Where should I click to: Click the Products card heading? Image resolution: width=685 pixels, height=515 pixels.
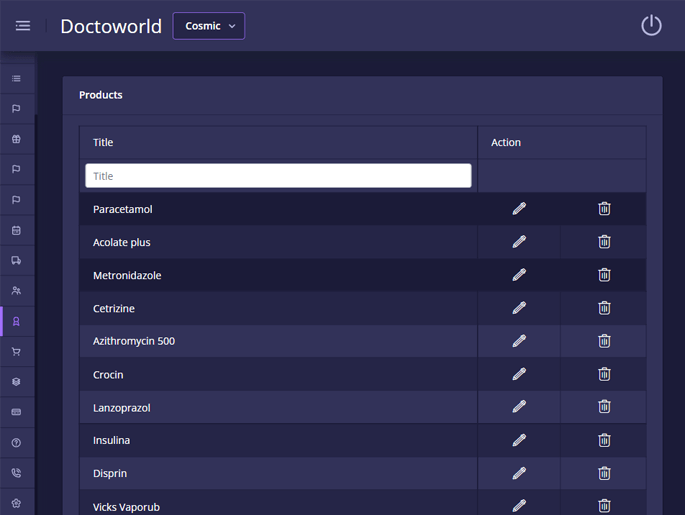coord(100,95)
